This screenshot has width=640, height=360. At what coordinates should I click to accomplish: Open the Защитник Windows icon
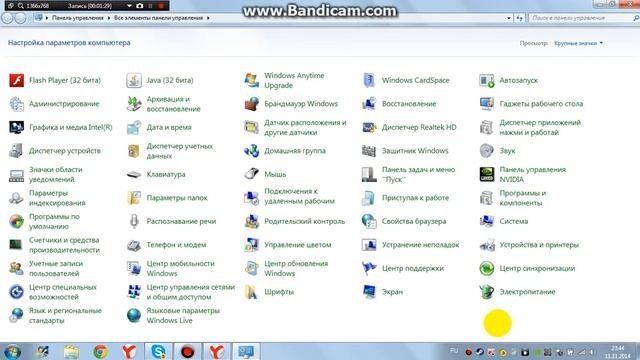[369, 151]
